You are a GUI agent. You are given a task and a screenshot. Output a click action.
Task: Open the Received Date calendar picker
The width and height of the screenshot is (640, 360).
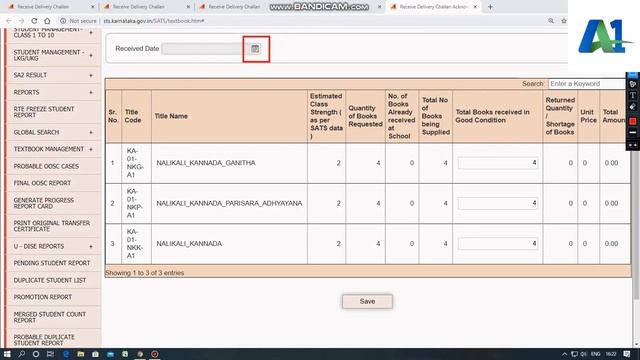click(x=255, y=49)
